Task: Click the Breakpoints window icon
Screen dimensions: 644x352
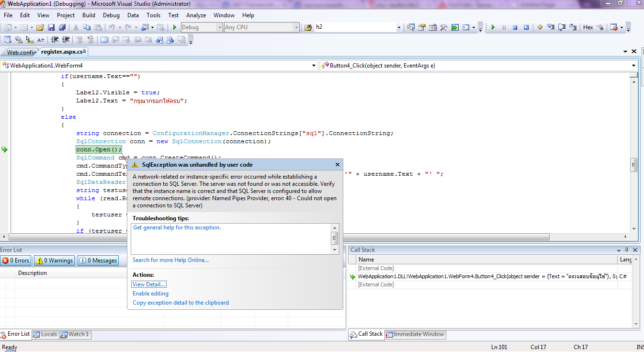Action: tap(613, 27)
